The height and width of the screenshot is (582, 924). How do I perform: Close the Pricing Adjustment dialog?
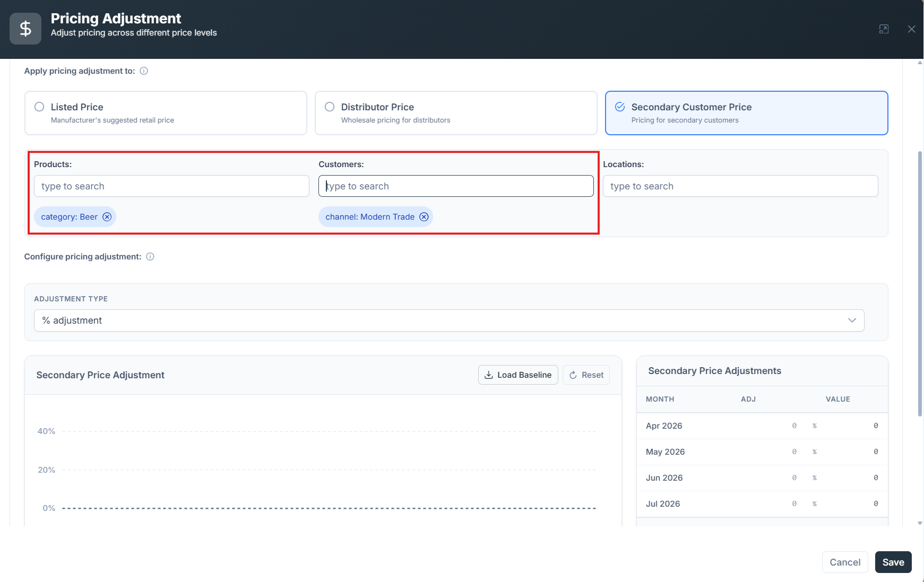tap(911, 29)
